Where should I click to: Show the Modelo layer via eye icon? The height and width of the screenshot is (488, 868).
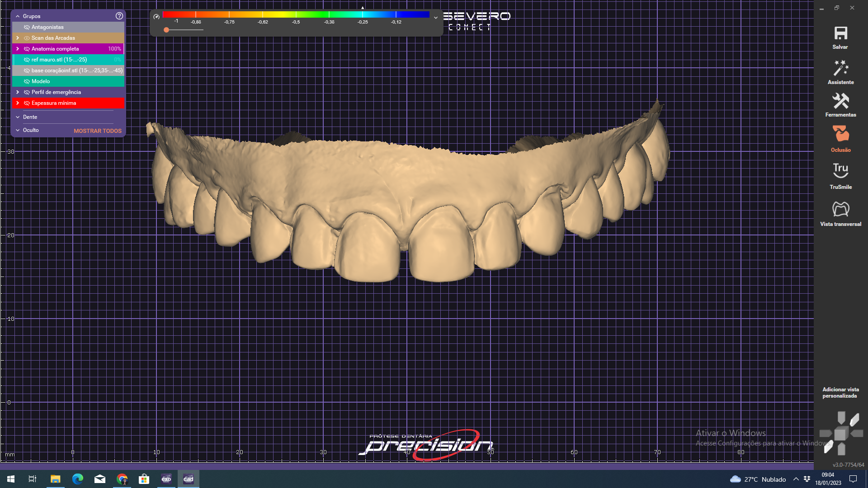click(27, 81)
